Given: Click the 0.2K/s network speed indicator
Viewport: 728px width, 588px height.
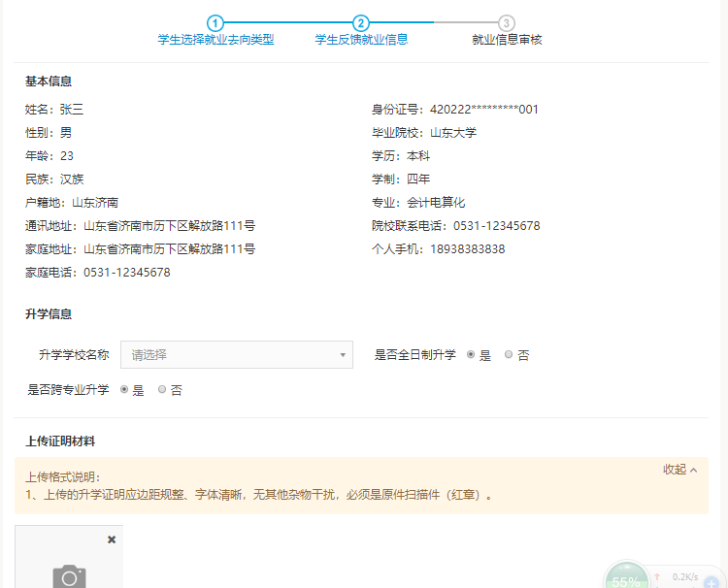Looking at the screenshot, I should coord(685,576).
